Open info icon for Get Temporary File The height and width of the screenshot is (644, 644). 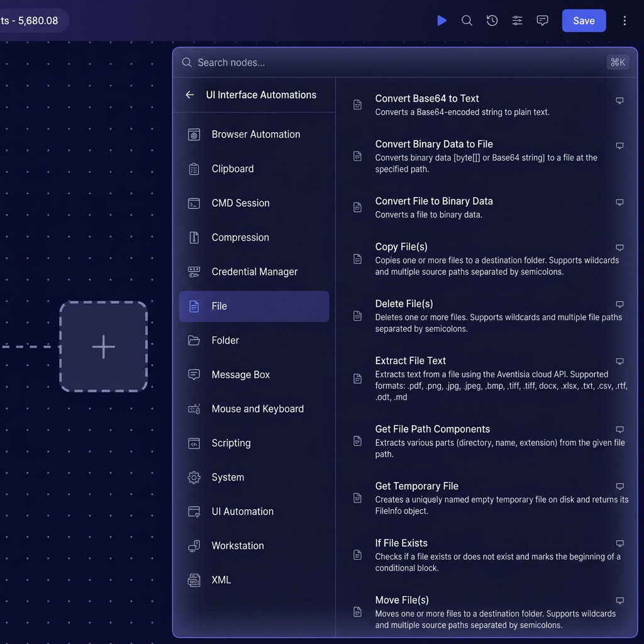[x=619, y=487]
